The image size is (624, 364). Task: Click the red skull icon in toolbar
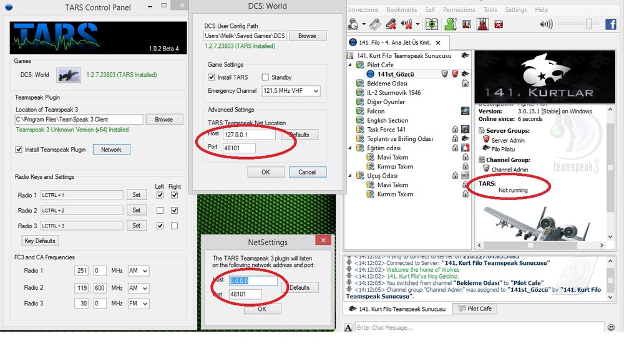499,25
